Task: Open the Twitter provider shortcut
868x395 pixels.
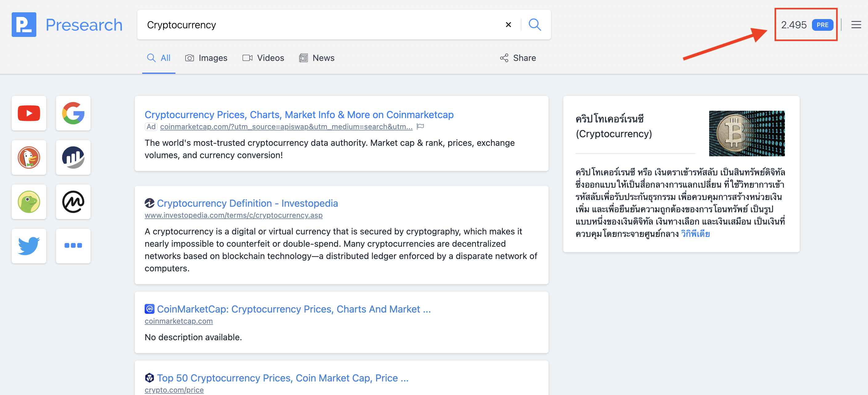Action: coord(29,246)
